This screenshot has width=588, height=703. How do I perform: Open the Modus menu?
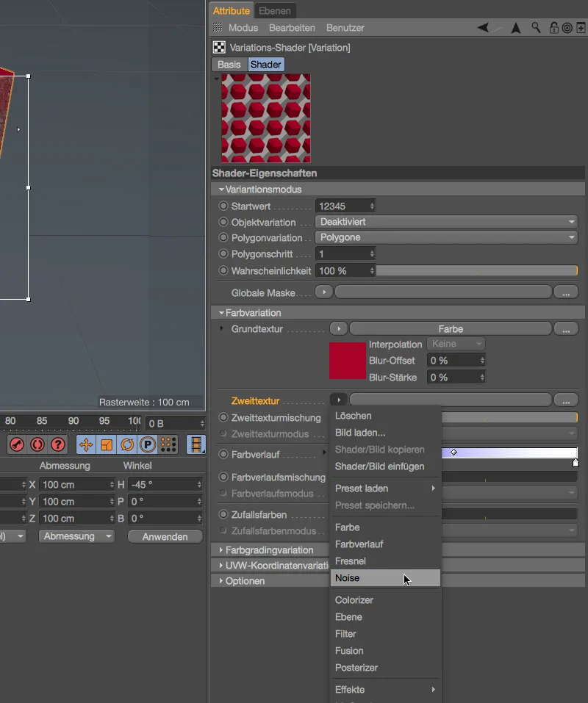coord(243,28)
